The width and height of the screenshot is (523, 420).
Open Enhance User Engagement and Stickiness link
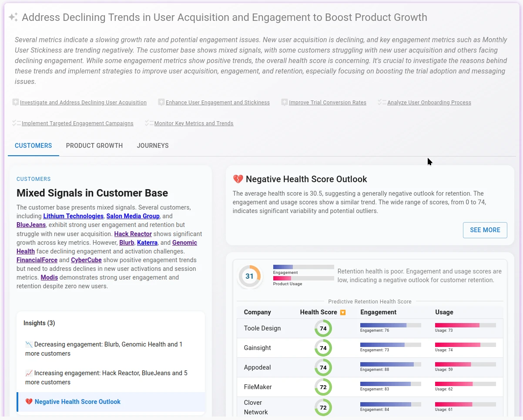[x=218, y=103]
